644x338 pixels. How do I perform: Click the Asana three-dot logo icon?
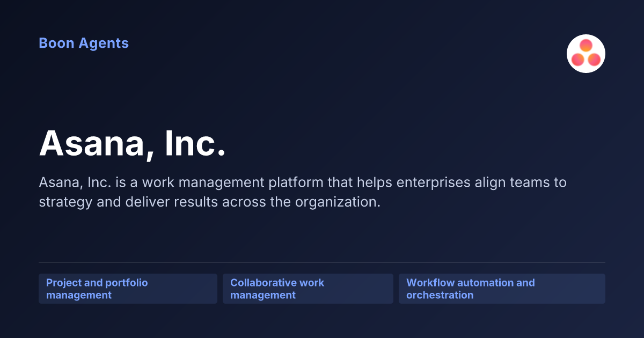586,54
